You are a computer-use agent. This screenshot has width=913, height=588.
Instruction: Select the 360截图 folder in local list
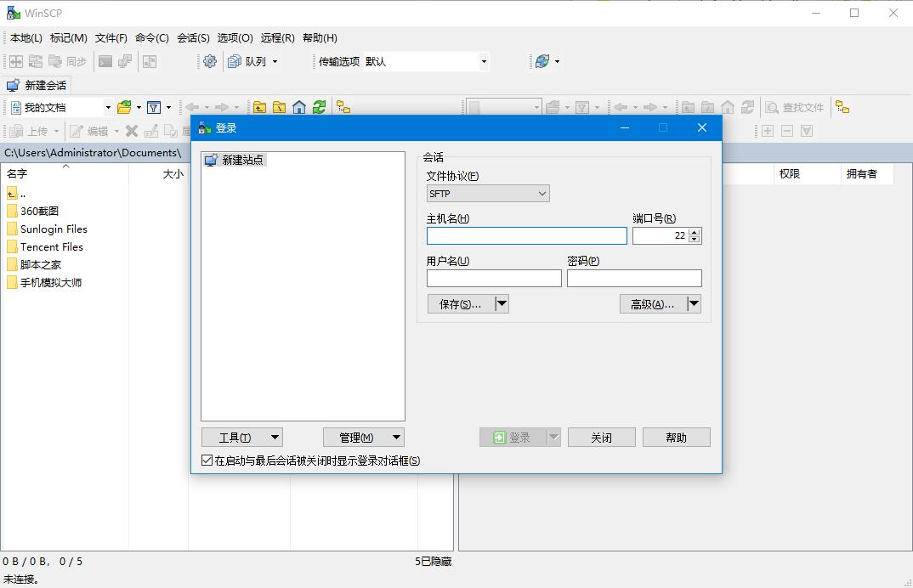tap(32, 211)
